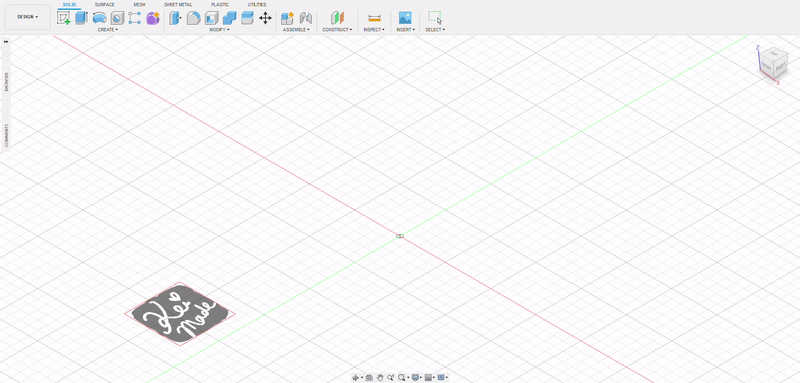Select the Rectangular Pattern tool

click(x=135, y=18)
